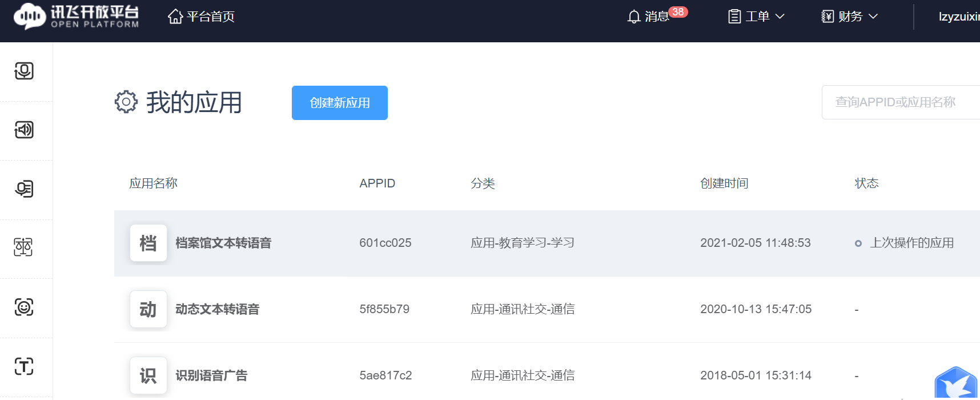Click the work order clipboard icon
Viewport: 980px width, 400px height.
tap(734, 17)
